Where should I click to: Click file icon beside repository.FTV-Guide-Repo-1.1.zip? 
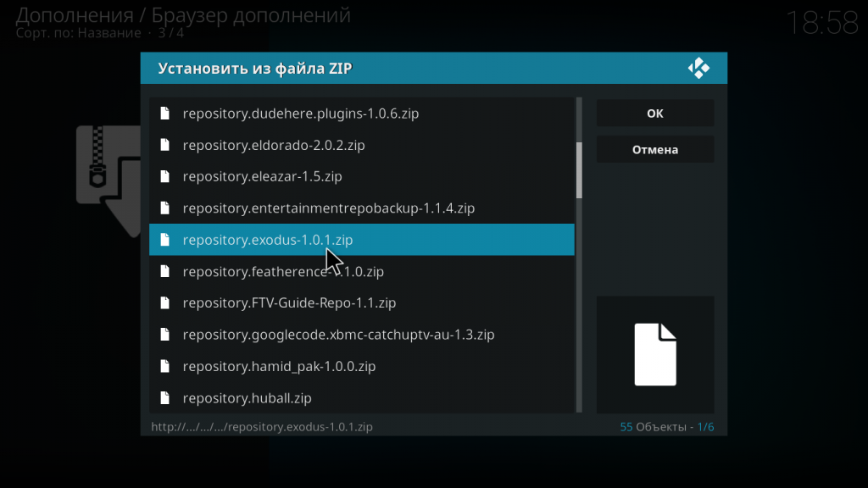(x=164, y=302)
